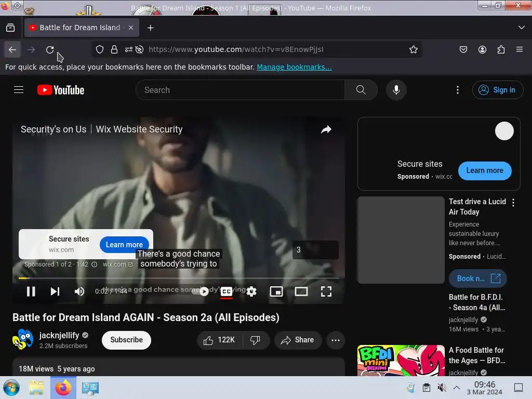The height and width of the screenshot is (399, 532).
Task: Click jacknjellify channel name
Action: click(x=59, y=335)
